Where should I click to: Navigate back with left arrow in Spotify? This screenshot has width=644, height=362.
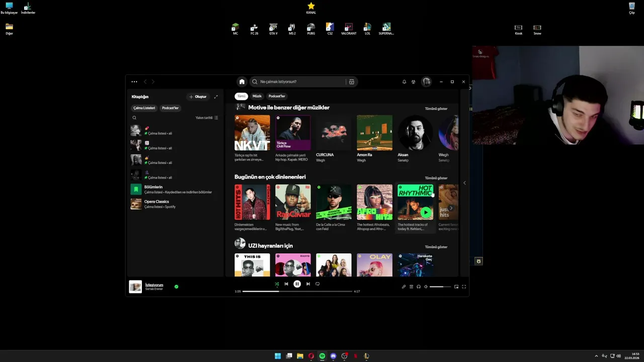(x=145, y=81)
